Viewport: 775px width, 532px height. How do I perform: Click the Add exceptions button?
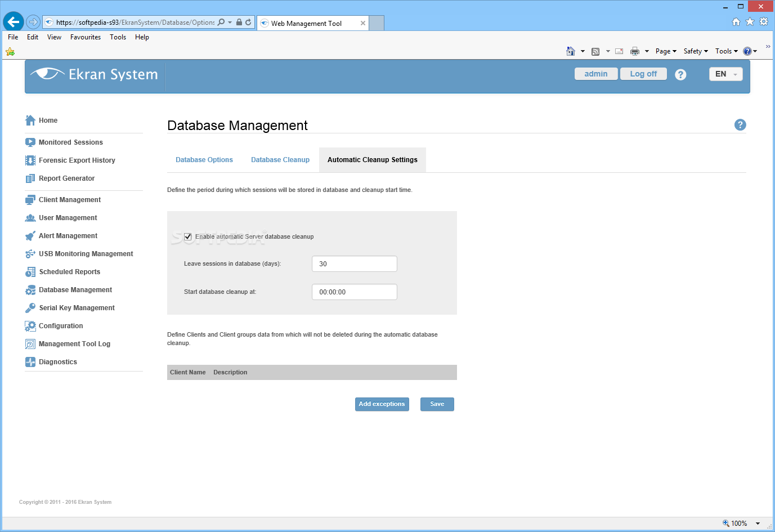(x=382, y=404)
